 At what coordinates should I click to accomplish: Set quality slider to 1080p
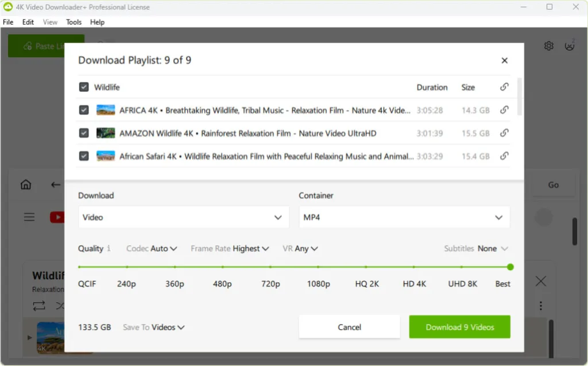point(318,267)
